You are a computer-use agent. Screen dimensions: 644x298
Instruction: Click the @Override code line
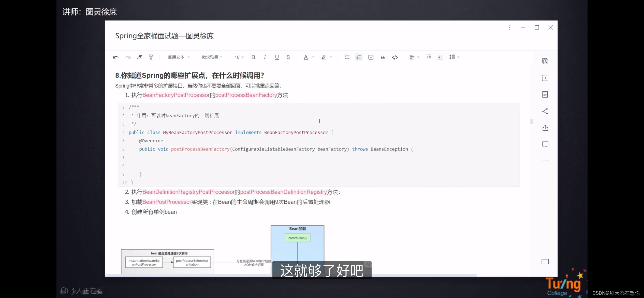coord(151,141)
